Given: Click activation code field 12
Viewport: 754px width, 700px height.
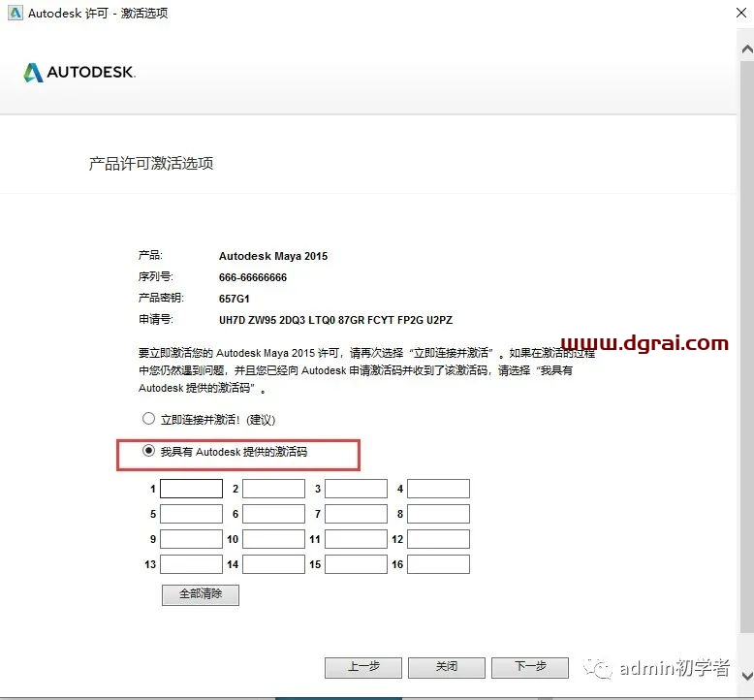Looking at the screenshot, I should point(439,539).
